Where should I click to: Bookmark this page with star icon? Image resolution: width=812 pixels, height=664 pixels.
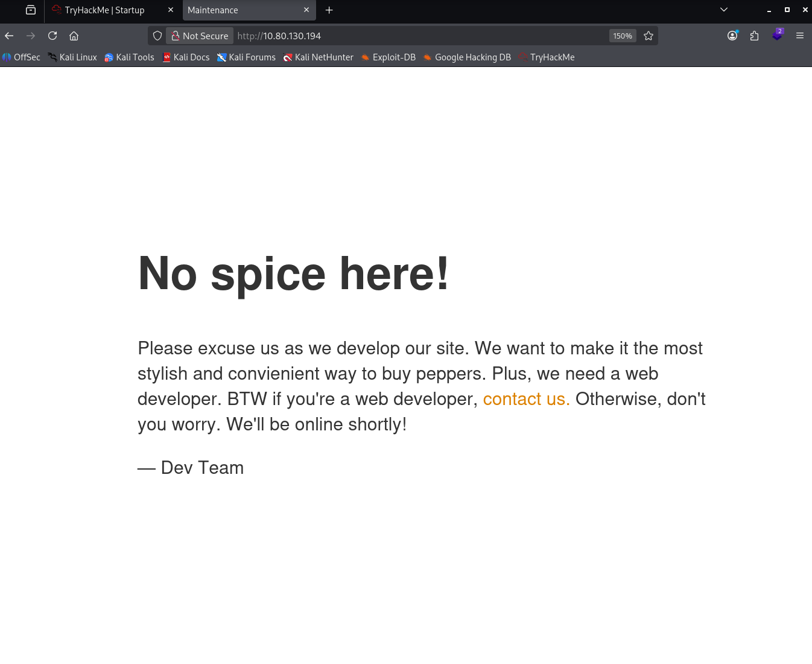click(x=649, y=36)
